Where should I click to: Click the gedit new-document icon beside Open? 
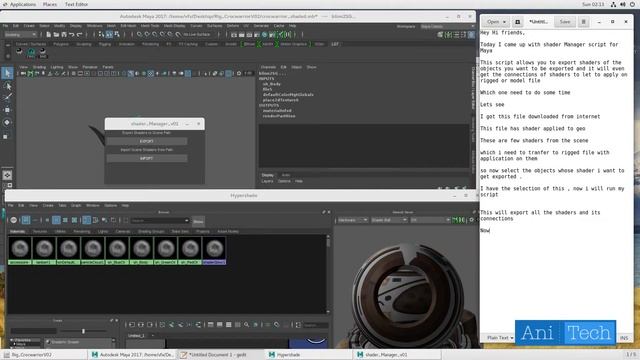(518, 22)
